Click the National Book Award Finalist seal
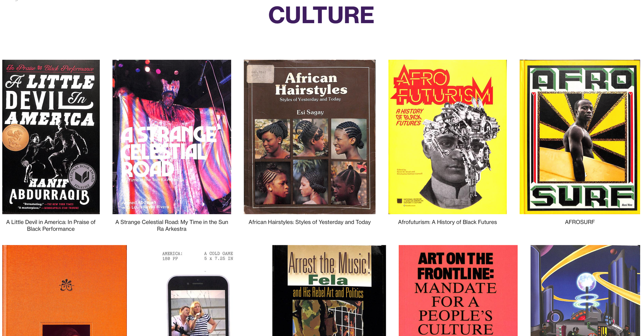The image size is (644, 336). pos(82,177)
